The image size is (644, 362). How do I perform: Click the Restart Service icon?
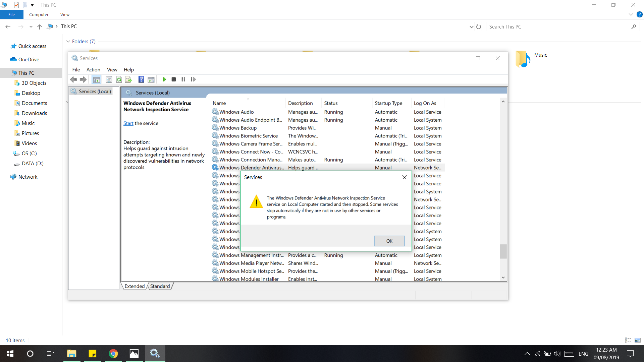tap(193, 79)
